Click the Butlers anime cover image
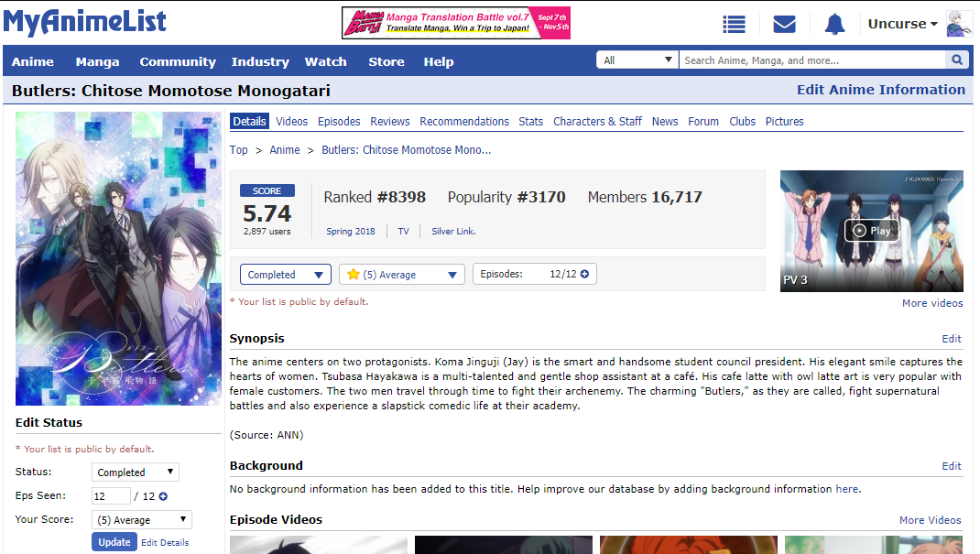Screen dimensions: 980x554 118,258
